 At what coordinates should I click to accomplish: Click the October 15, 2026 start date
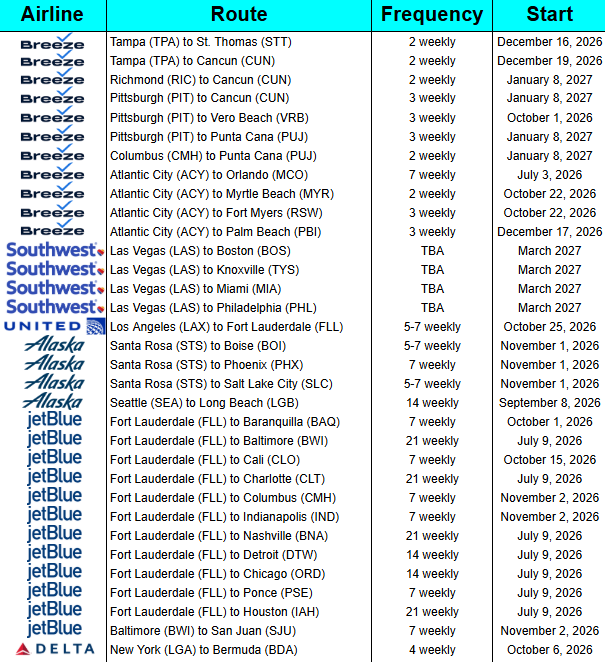click(549, 460)
